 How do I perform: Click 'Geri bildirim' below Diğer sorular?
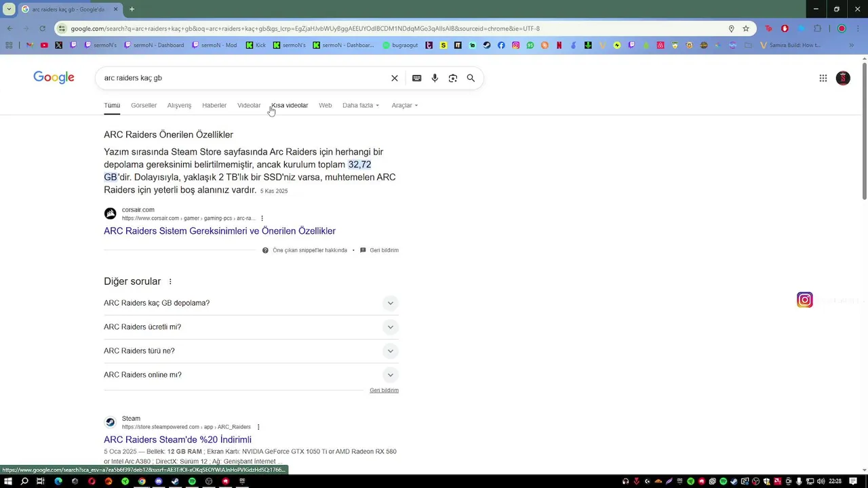(x=384, y=390)
